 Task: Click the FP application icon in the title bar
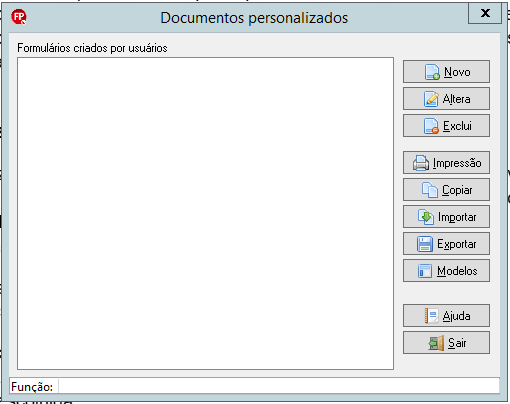[x=19, y=17]
